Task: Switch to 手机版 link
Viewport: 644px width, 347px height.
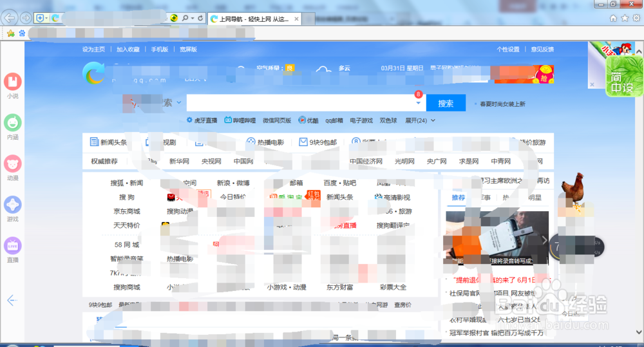Action: pyautogui.click(x=159, y=50)
